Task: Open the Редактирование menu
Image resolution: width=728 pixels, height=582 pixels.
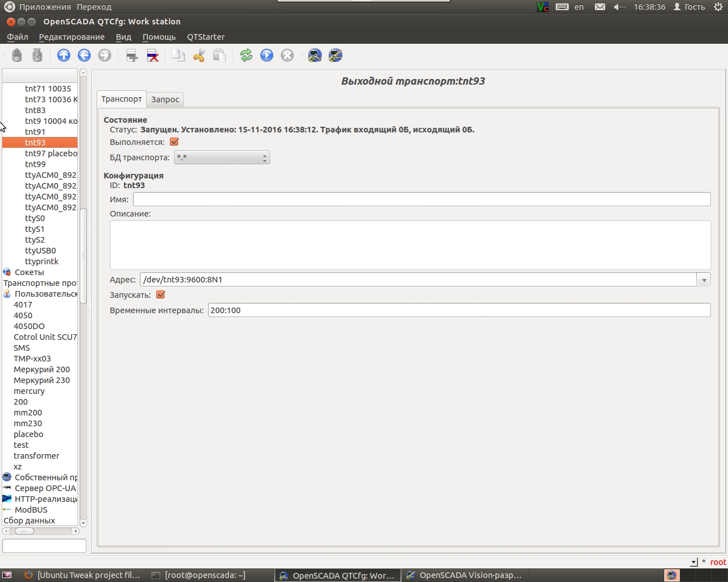Action: pyautogui.click(x=72, y=37)
